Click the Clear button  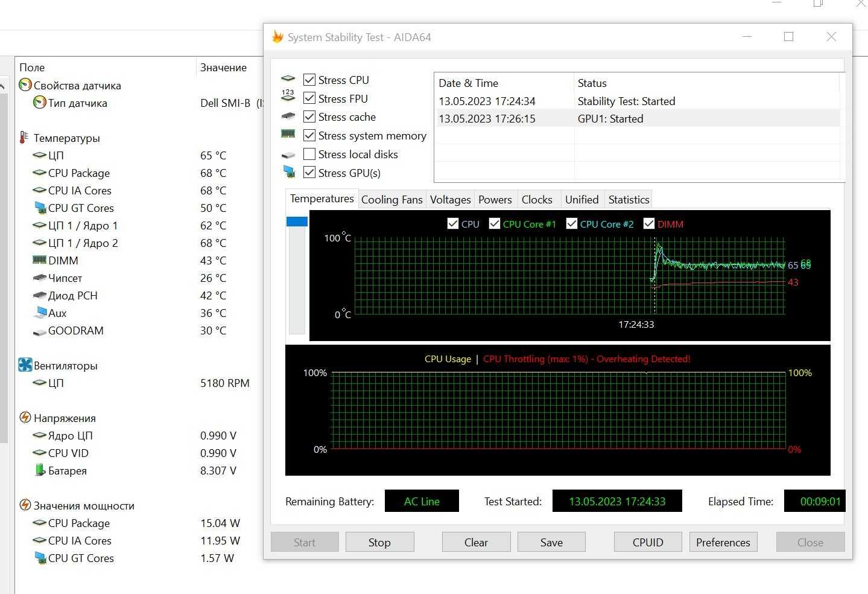(x=476, y=542)
